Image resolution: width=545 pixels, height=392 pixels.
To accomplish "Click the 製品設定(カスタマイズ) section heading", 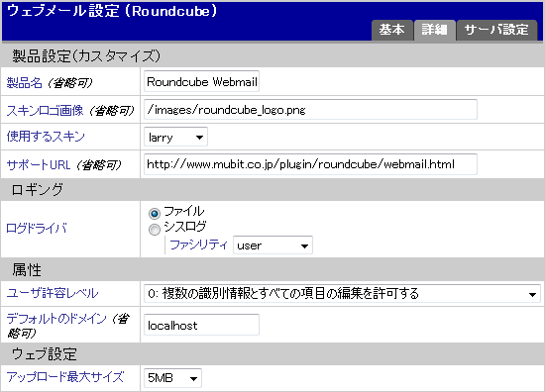I will tap(86, 55).
